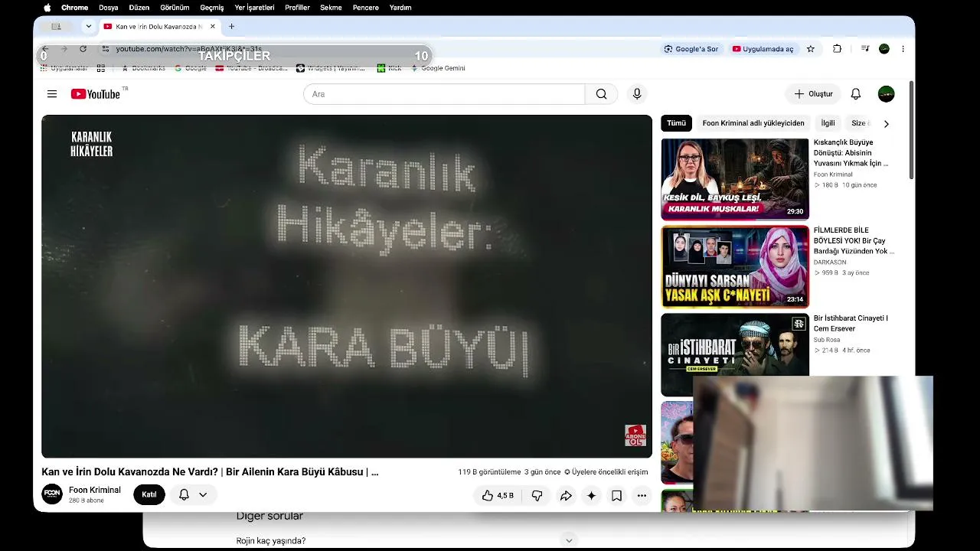Toggle the channel notification bell

[184, 494]
